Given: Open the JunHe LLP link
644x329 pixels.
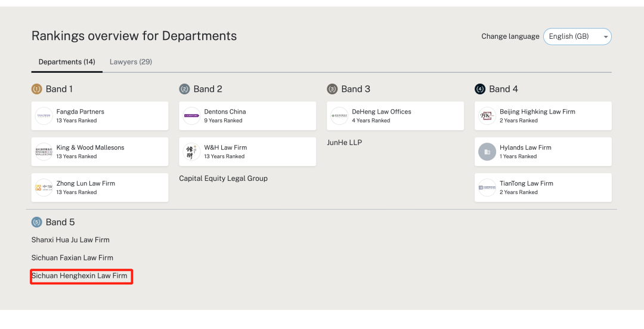Looking at the screenshot, I should [344, 143].
